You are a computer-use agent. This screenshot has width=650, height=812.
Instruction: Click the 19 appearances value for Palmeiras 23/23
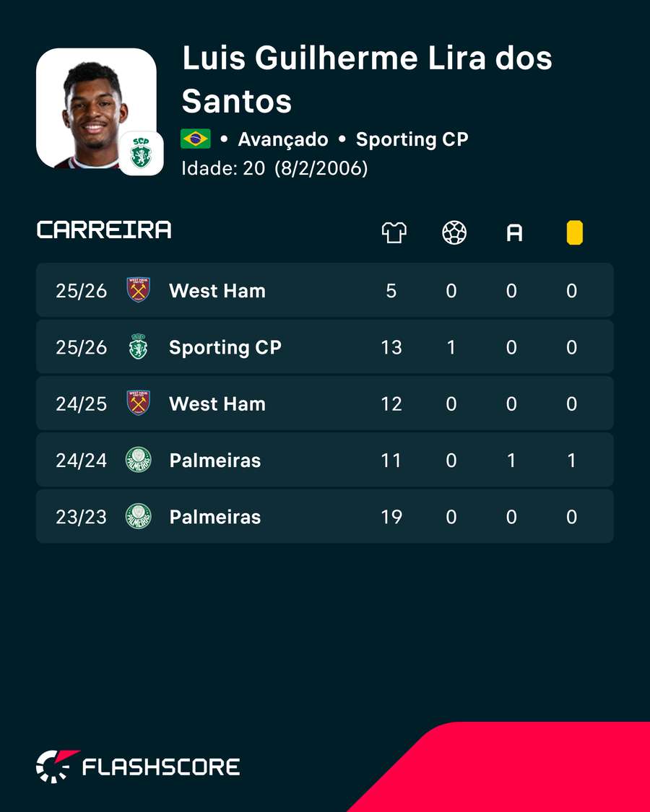[x=391, y=517]
